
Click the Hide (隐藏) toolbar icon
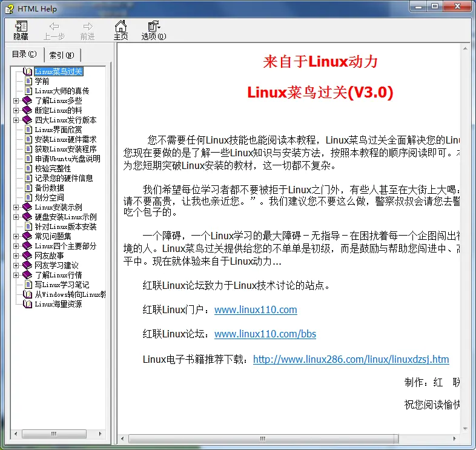21,27
